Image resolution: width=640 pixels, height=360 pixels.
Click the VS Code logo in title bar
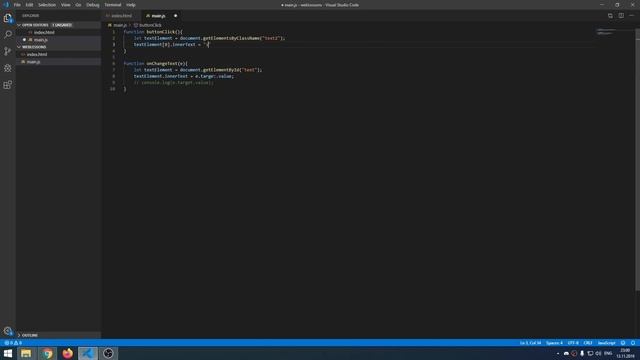[x=6, y=5]
